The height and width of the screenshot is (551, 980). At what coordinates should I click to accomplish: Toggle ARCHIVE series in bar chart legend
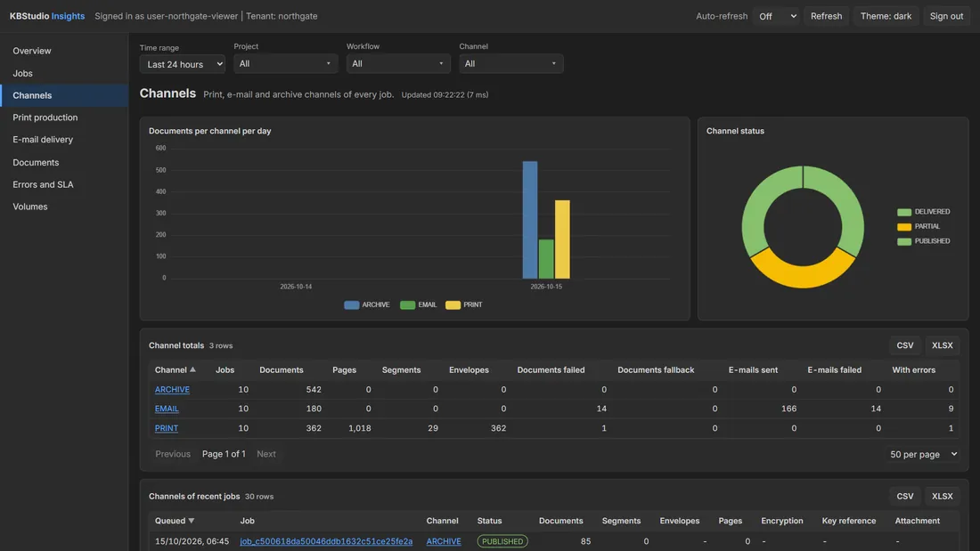pyautogui.click(x=367, y=304)
